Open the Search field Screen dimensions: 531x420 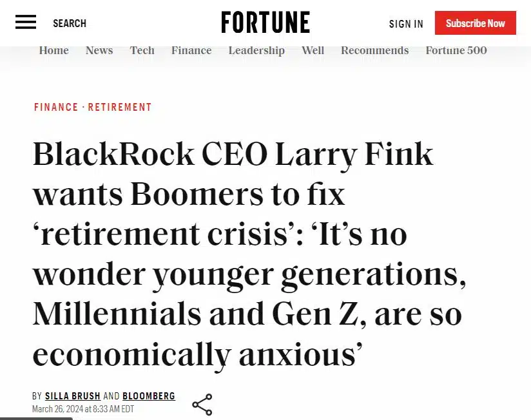[x=70, y=23]
